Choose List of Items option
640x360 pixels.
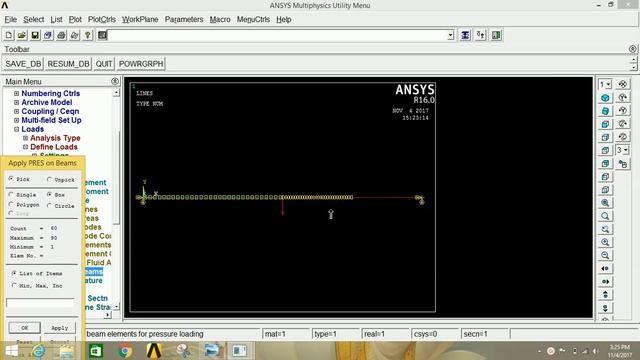[14, 273]
